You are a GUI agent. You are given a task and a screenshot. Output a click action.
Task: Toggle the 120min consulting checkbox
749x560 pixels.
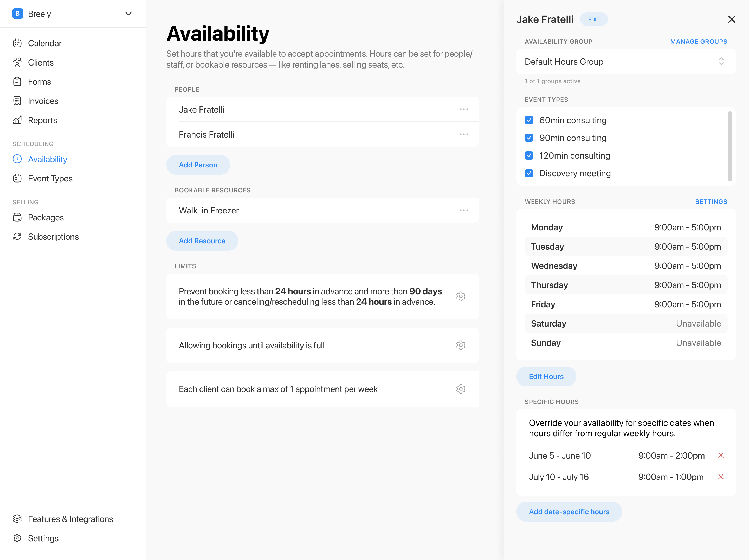tap(529, 155)
